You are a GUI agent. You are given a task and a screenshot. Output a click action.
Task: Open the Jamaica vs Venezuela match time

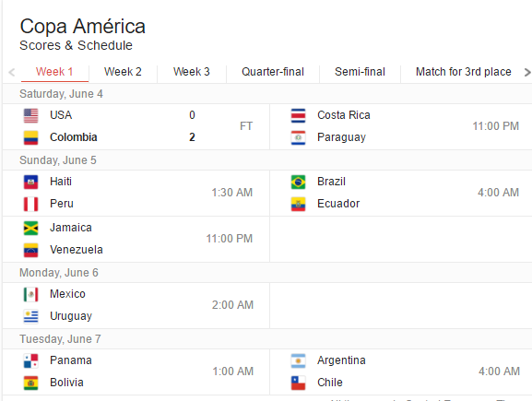(230, 239)
